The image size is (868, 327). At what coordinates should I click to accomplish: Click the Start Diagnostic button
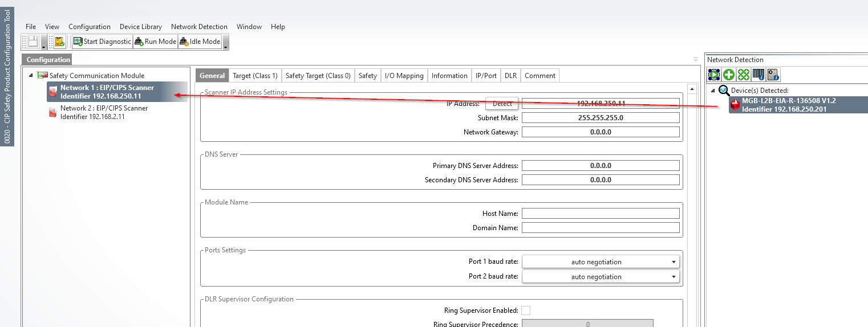point(102,42)
